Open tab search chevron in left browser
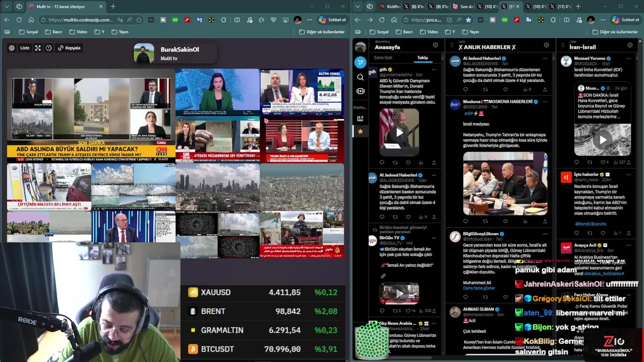The height and width of the screenshot is (362, 644). click(x=7, y=7)
